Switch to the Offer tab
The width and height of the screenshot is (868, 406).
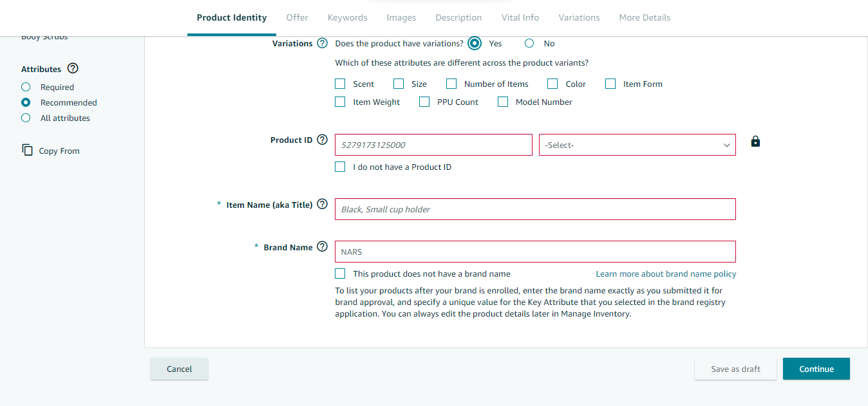click(297, 17)
